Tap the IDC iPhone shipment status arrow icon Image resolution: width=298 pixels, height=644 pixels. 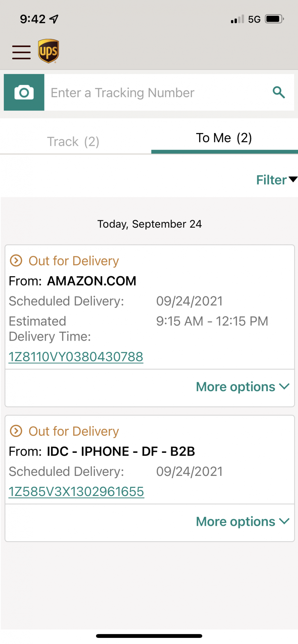16,431
